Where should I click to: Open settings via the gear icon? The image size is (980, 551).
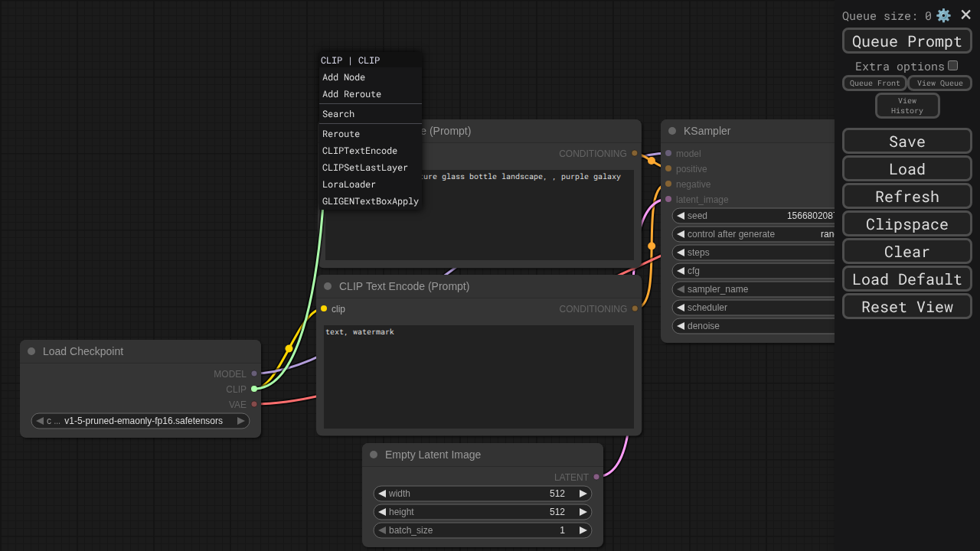click(943, 15)
